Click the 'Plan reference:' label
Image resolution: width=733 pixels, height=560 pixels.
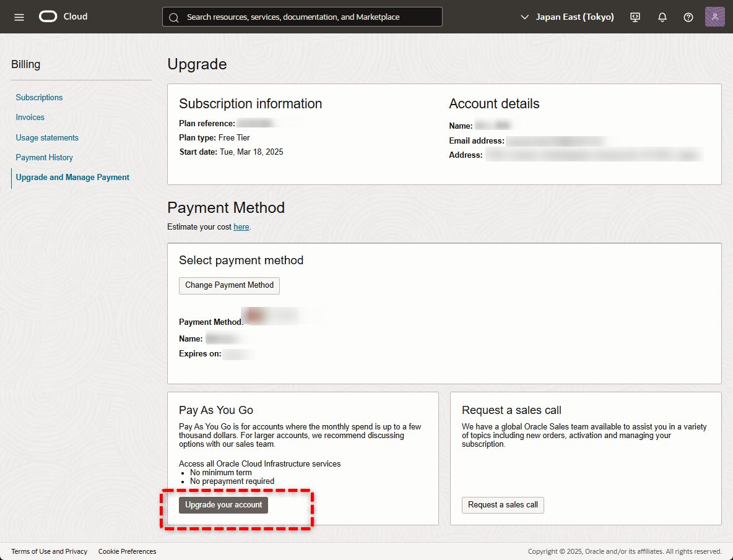tap(207, 123)
